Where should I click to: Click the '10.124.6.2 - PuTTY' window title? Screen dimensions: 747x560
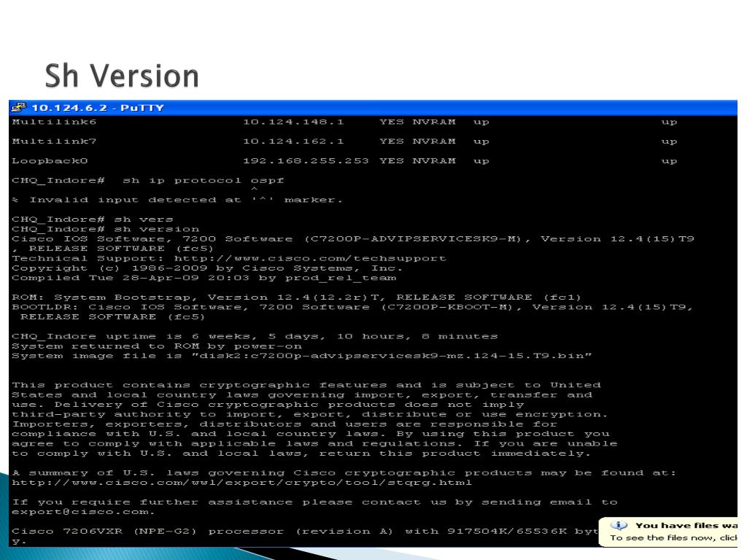(x=98, y=108)
